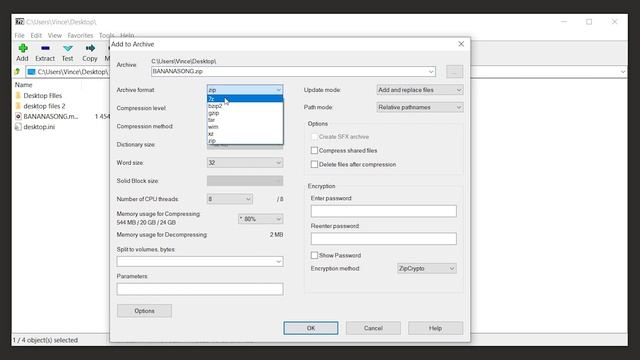
Task: Select the desktop.ini file
Action: (x=39, y=127)
